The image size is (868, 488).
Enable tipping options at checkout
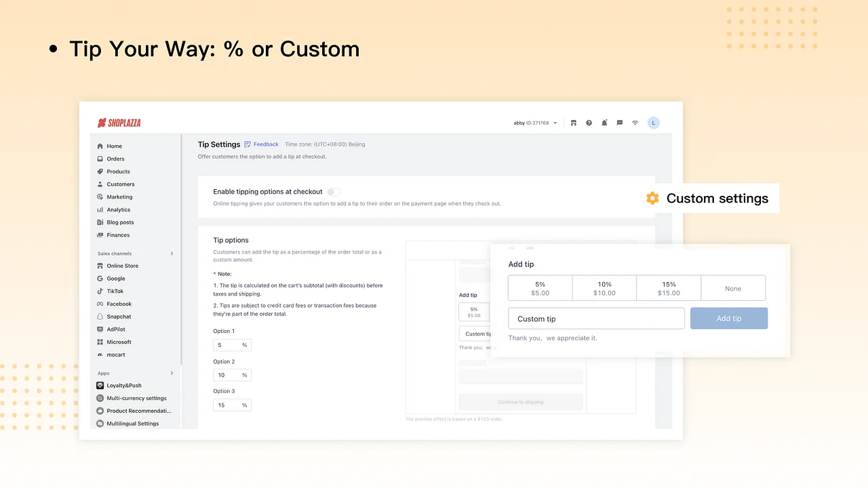(x=333, y=192)
